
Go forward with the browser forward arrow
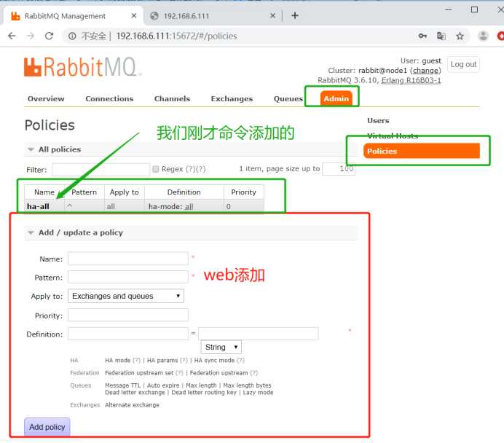tap(31, 36)
